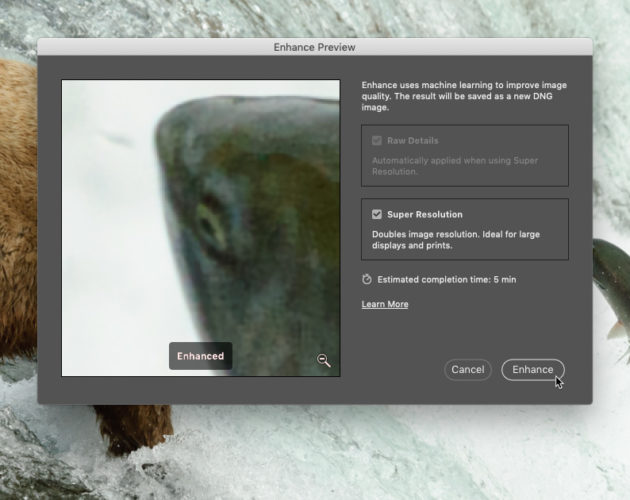Viewport: 630px width, 500px height.
Task: Click the Enhance Preview title bar
Action: point(315,47)
